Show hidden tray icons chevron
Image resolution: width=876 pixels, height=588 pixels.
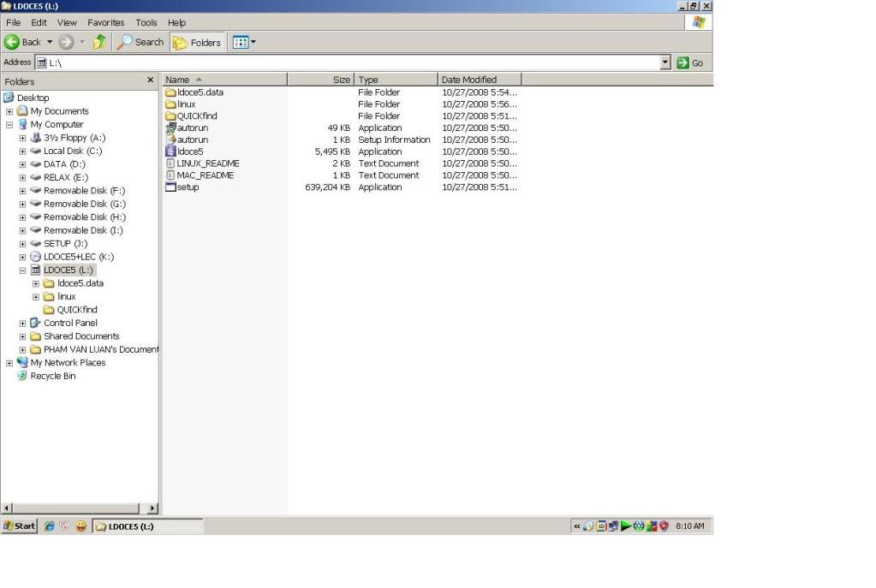click(x=577, y=526)
